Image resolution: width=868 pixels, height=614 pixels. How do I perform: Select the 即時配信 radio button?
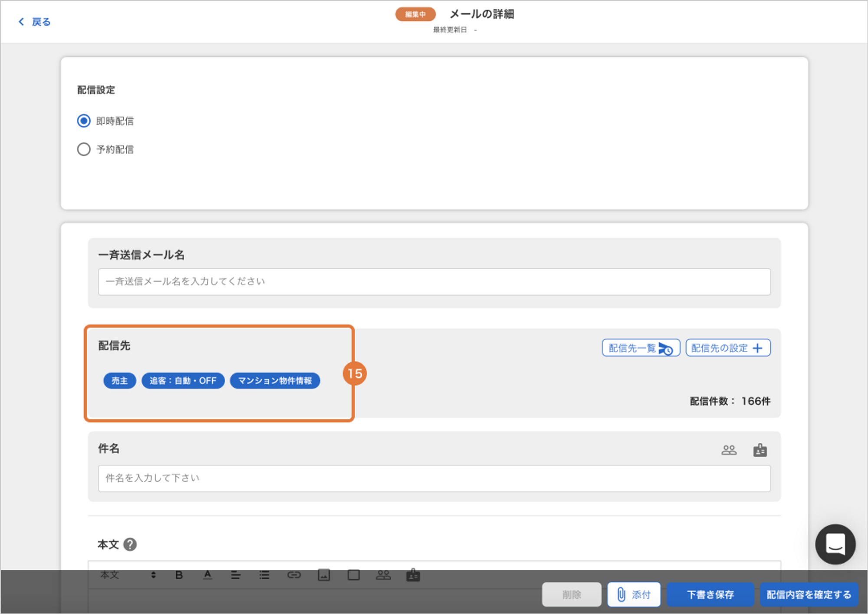(x=84, y=121)
